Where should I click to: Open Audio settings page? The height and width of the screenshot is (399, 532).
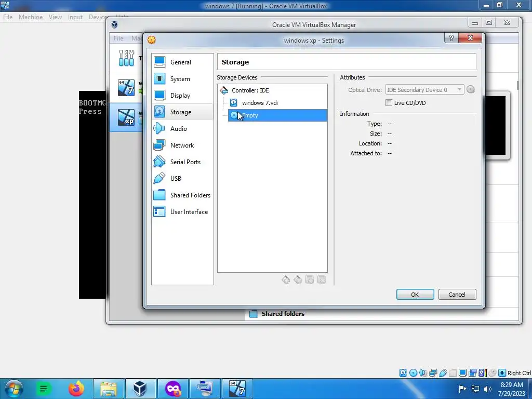182,129
